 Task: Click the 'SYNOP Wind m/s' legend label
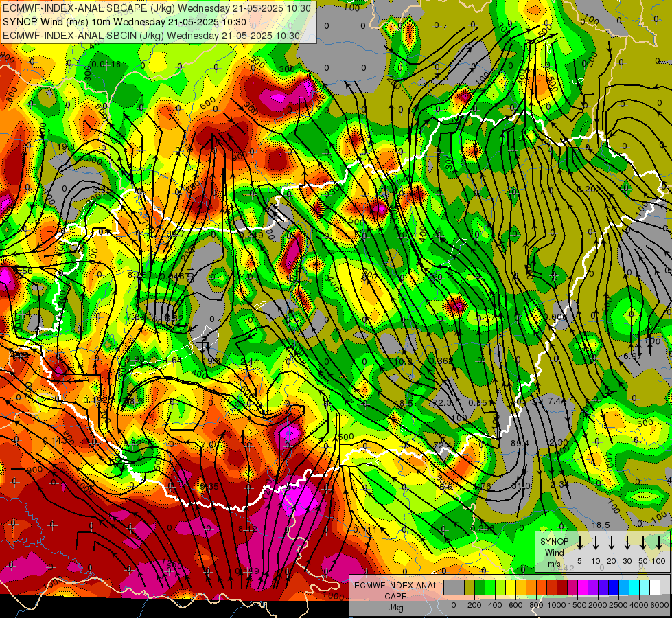(554, 552)
